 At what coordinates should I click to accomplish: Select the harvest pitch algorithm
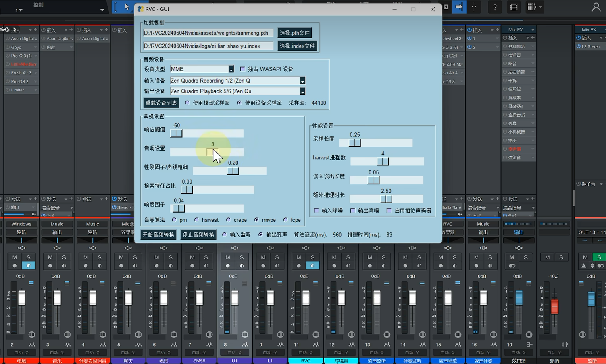click(196, 220)
